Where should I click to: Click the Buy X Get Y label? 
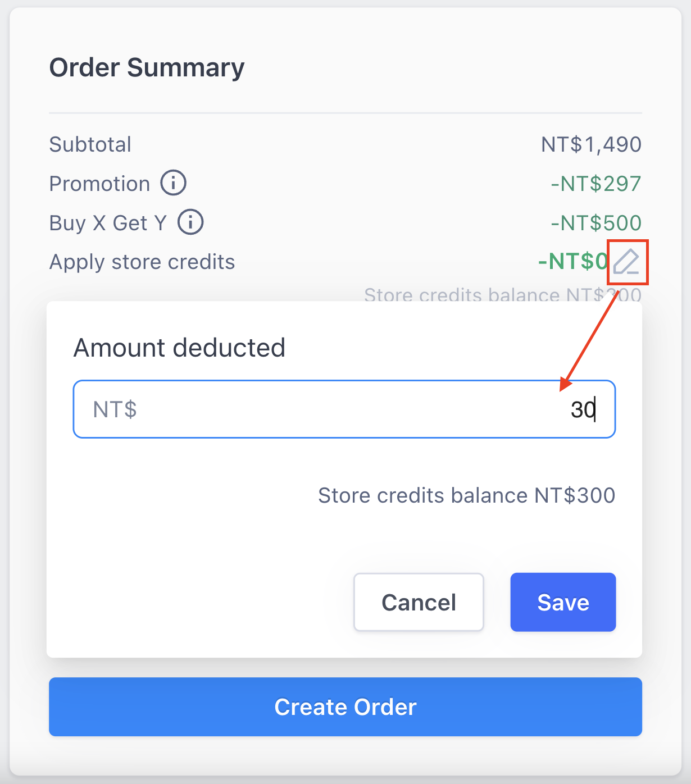point(108,223)
